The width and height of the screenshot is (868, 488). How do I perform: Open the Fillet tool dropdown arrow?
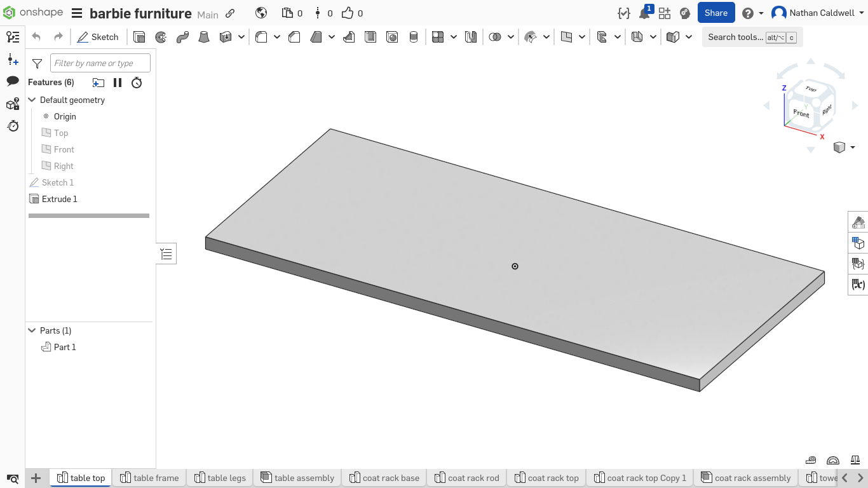point(277,37)
